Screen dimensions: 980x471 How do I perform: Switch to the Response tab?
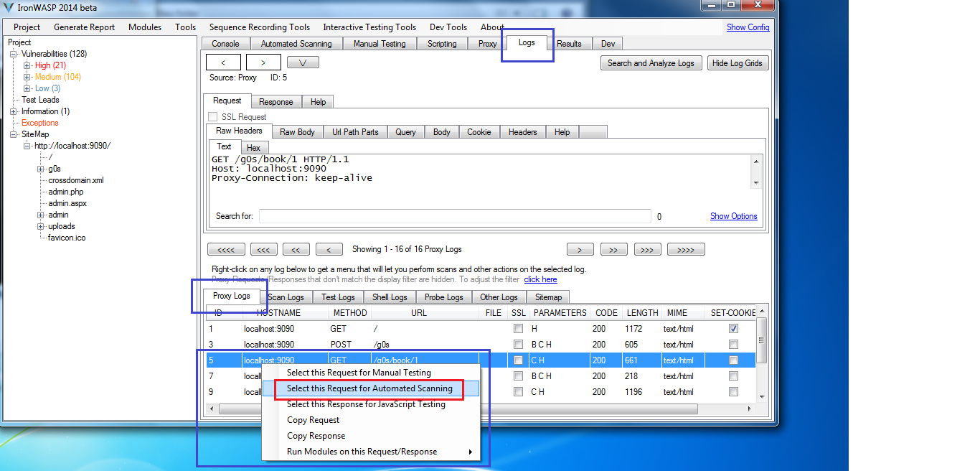(276, 101)
